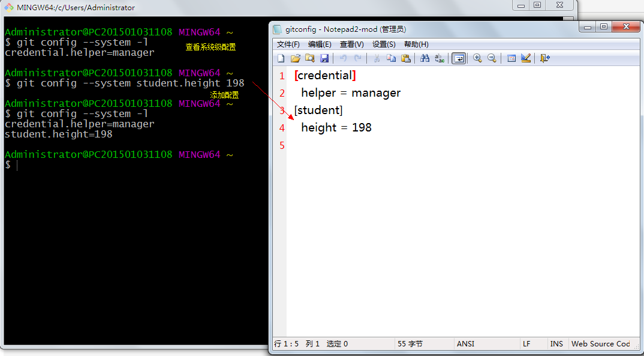644x356 pixels.
Task: Click the Web Source Code scheme status entry
Action: coord(600,343)
